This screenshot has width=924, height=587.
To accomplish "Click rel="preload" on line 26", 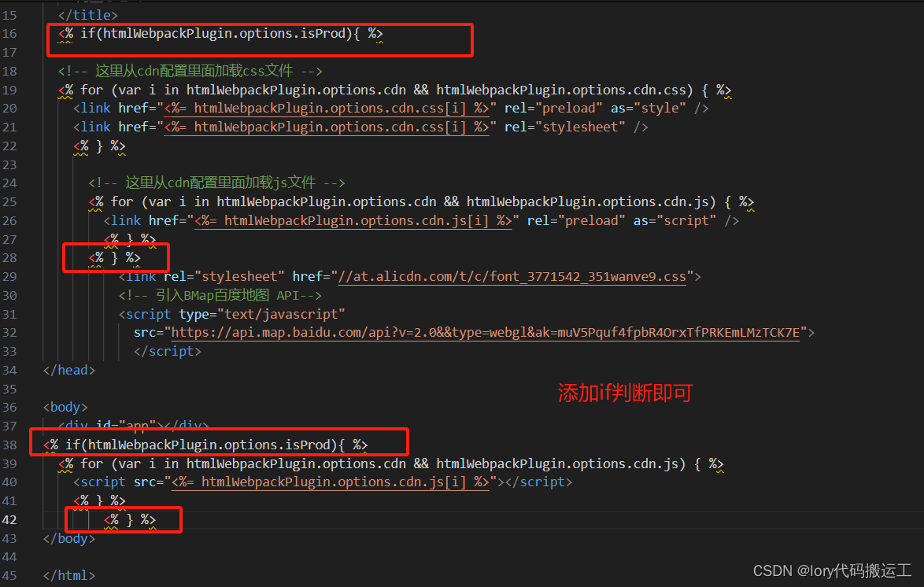I will coord(576,221).
